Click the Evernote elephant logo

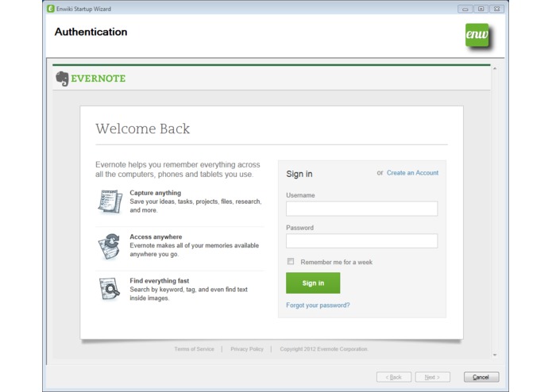(62, 79)
